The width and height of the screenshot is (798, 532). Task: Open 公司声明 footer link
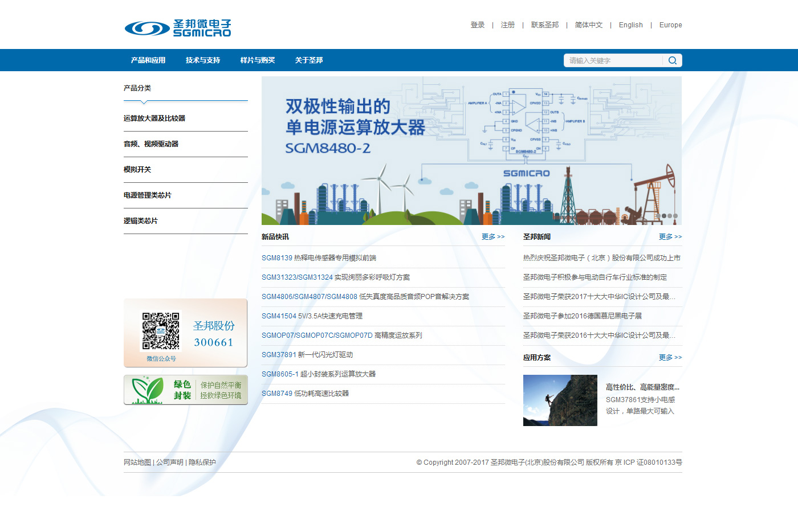coord(170,463)
